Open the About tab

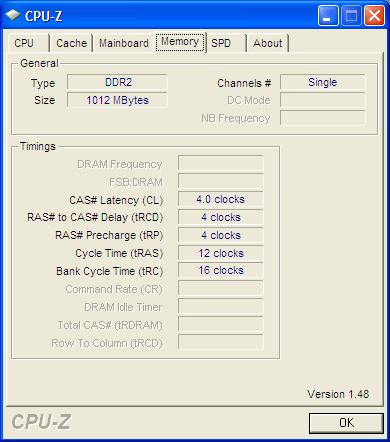[268, 43]
